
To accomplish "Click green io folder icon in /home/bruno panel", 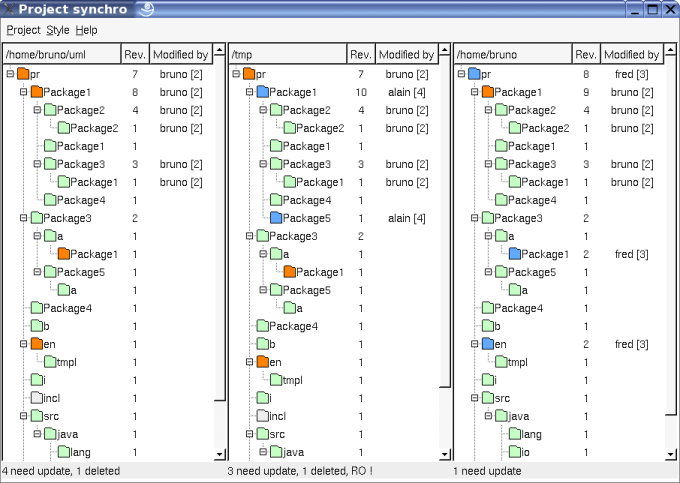I will coord(515,452).
